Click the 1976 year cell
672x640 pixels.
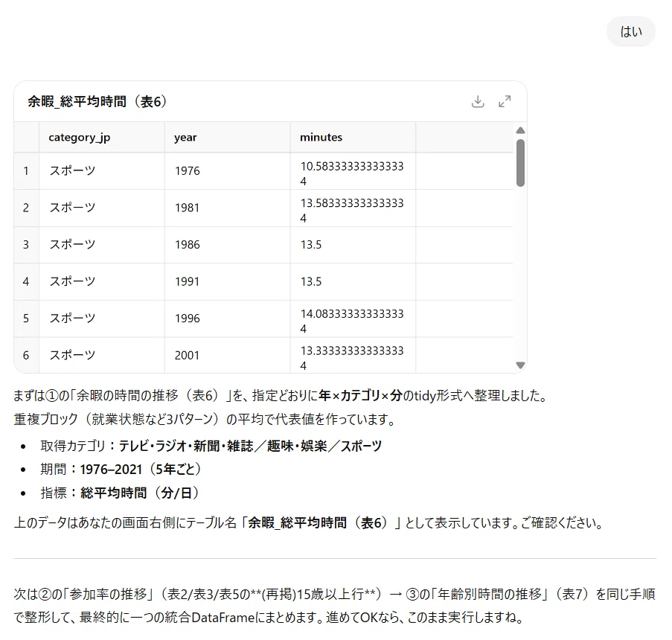[227, 171]
